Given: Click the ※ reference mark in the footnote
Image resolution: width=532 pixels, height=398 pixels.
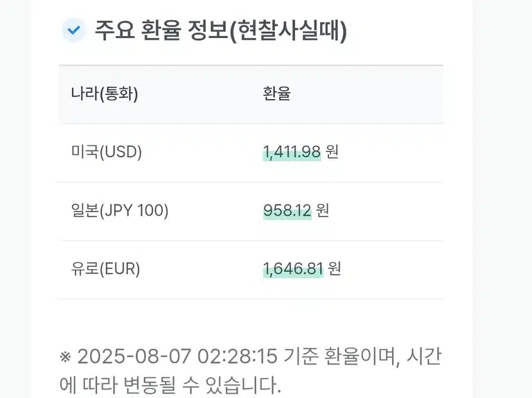Looking at the screenshot, I should click(66, 357).
